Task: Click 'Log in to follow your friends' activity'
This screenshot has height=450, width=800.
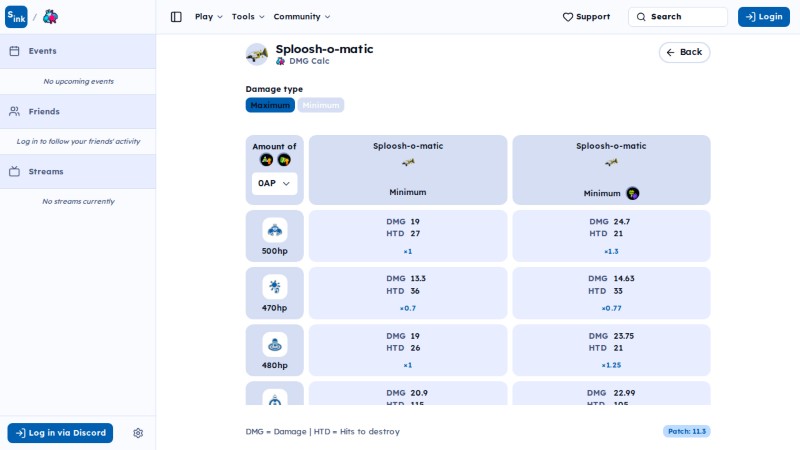Action: tap(78, 141)
